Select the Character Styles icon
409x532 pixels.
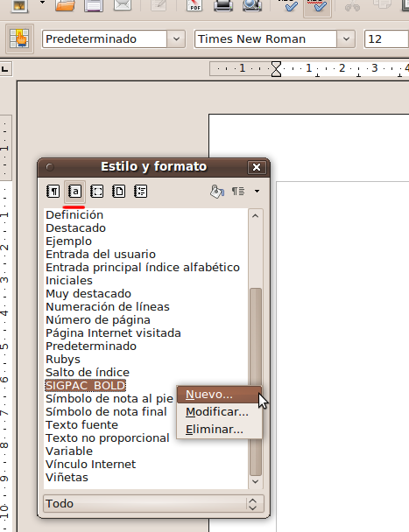[74, 192]
